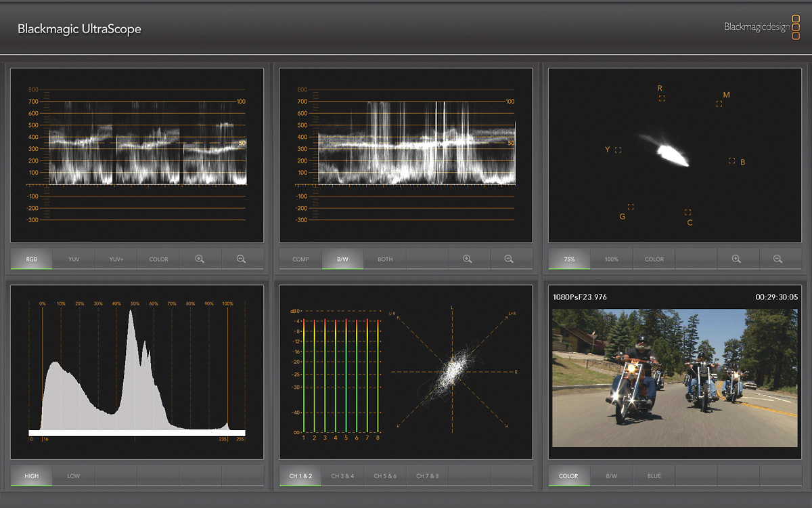Click the Y target on vectorscope

tap(618, 150)
